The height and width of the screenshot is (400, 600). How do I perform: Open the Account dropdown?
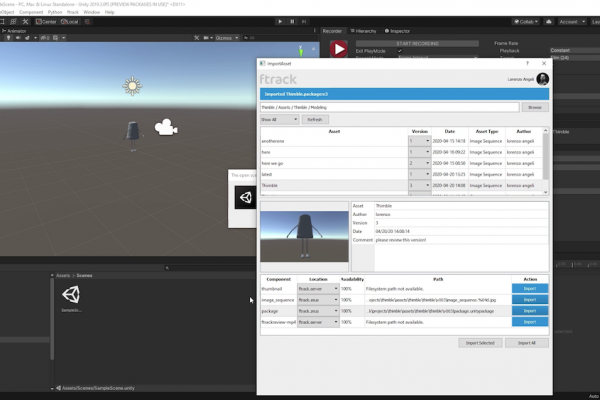(572, 22)
